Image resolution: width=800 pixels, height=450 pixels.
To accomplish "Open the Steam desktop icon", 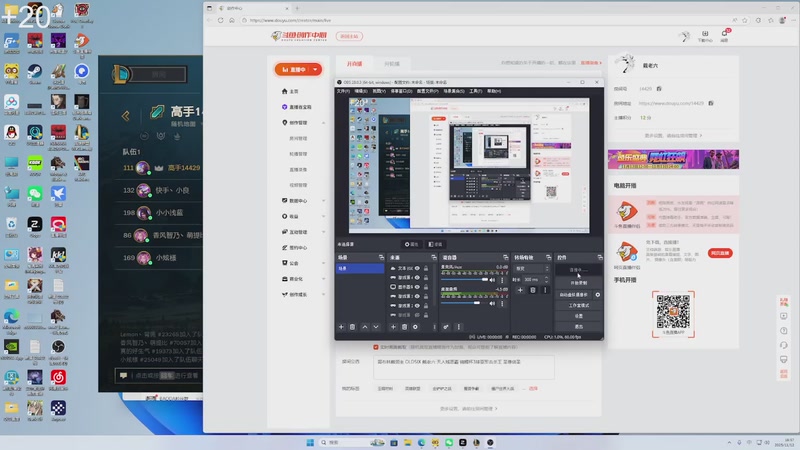I will (35, 72).
